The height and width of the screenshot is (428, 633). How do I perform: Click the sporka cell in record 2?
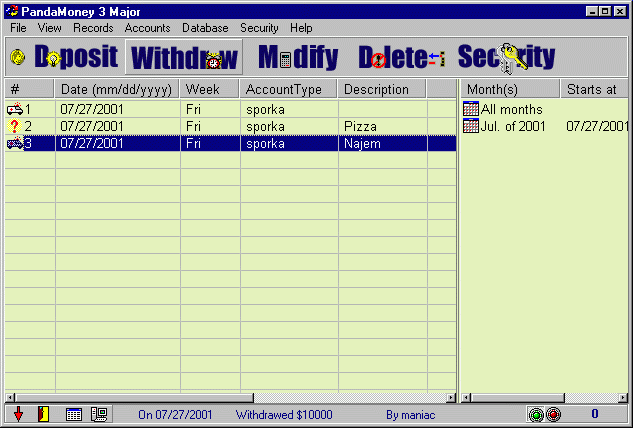pos(289,126)
